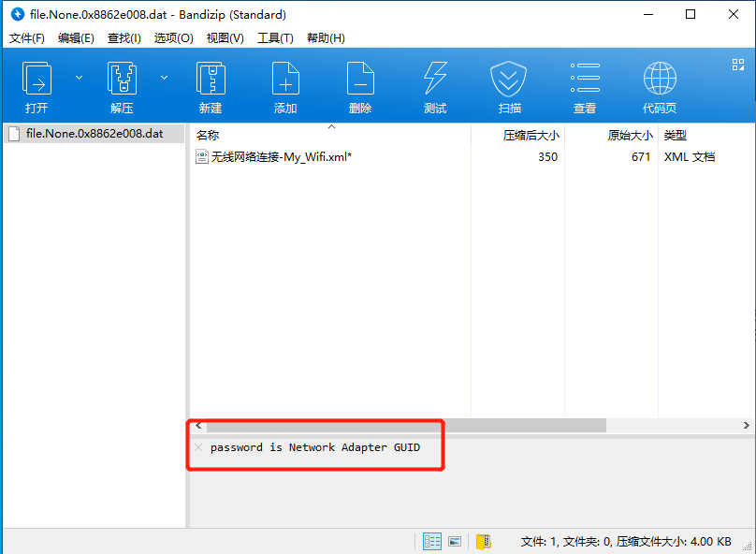Minimize the Bandizip window

point(648,14)
